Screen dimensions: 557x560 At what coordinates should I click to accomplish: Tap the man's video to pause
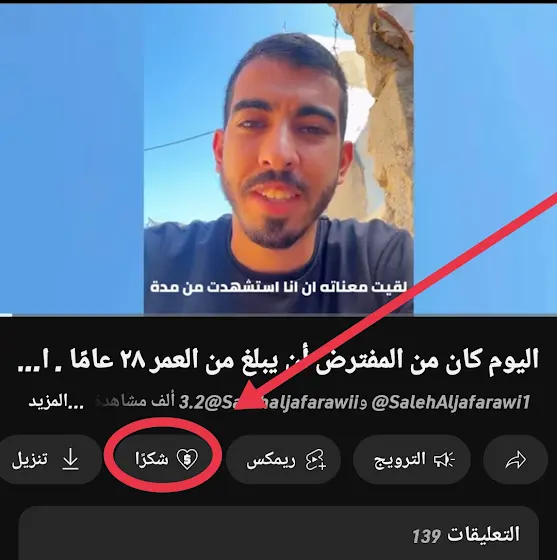(278, 159)
